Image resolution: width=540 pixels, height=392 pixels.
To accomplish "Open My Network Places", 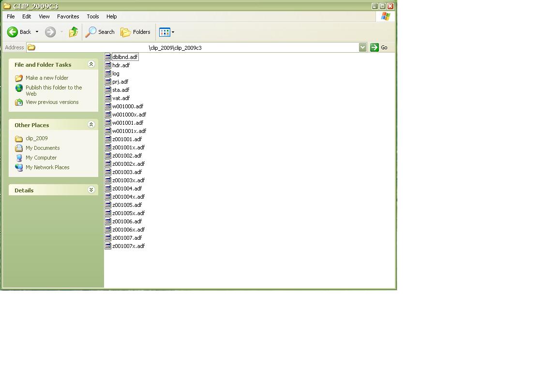I will [x=47, y=167].
